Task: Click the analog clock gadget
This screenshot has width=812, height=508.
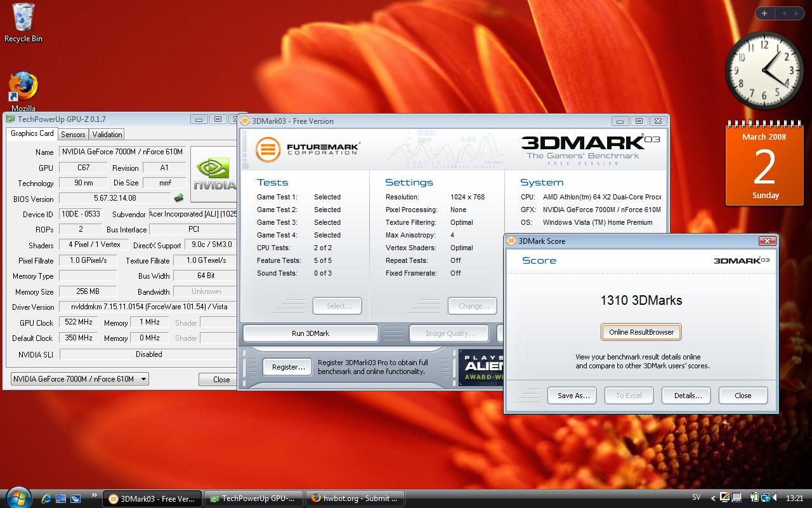Action: [x=764, y=70]
